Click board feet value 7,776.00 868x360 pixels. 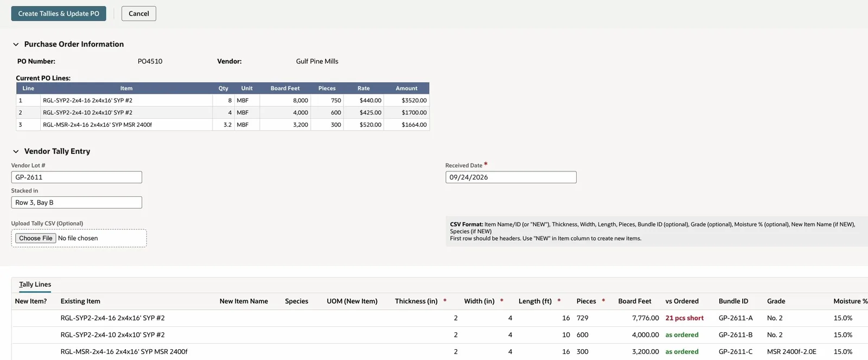(x=646, y=318)
